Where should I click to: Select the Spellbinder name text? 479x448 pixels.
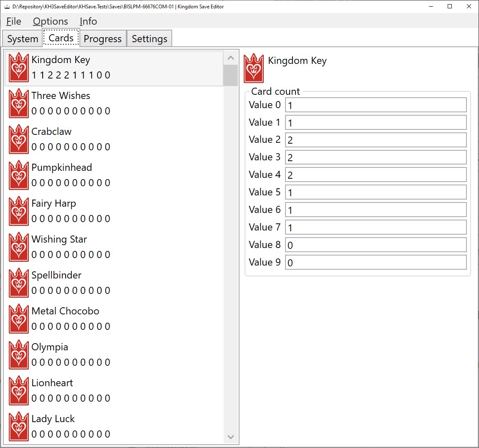point(56,275)
